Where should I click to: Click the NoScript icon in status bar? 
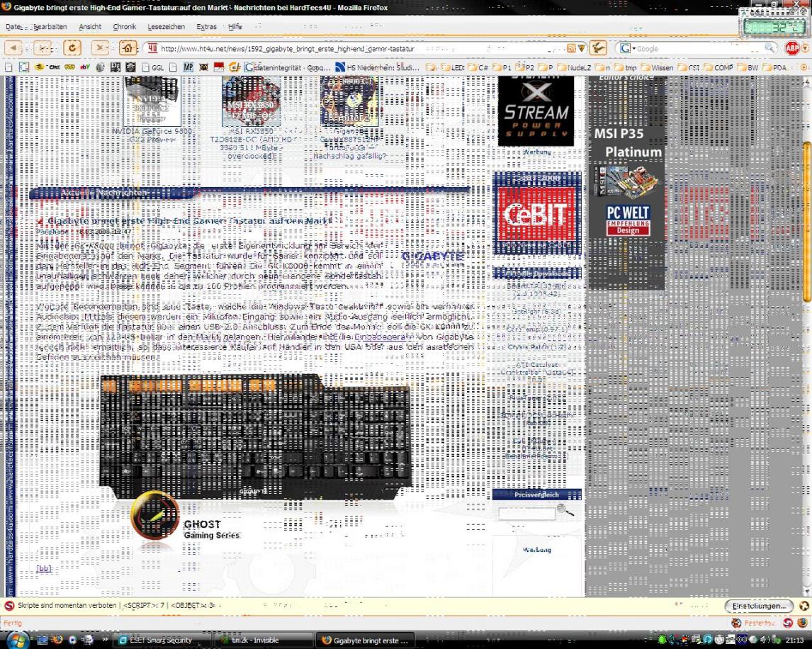click(x=788, y=623)
